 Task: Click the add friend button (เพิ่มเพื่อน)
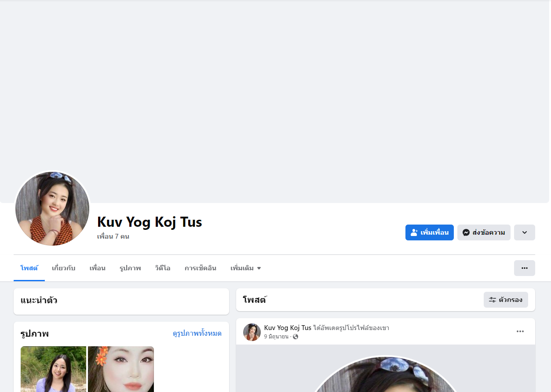tap(429, 232)
